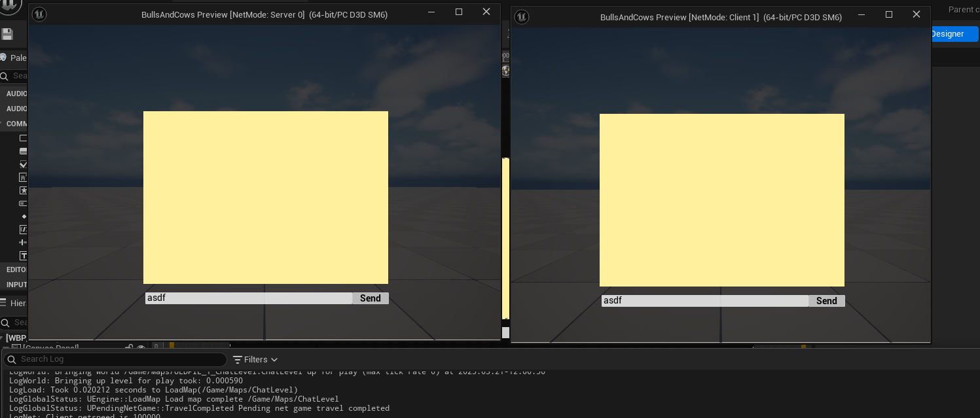The width and height of the screenshot is (980, 418).
Task: Select the Named Slot widget icon in the Palette
Action: click(x=24, y=190)
